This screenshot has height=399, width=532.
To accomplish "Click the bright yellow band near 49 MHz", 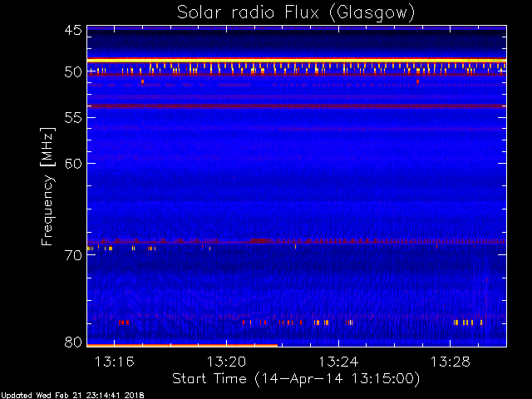I will 297,61.
